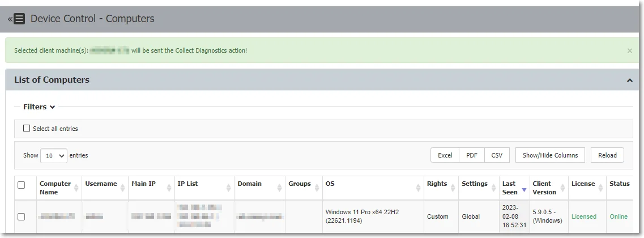Tick the table header select checkbox
Screen dimensions: 644x238
tap(22, 185)
